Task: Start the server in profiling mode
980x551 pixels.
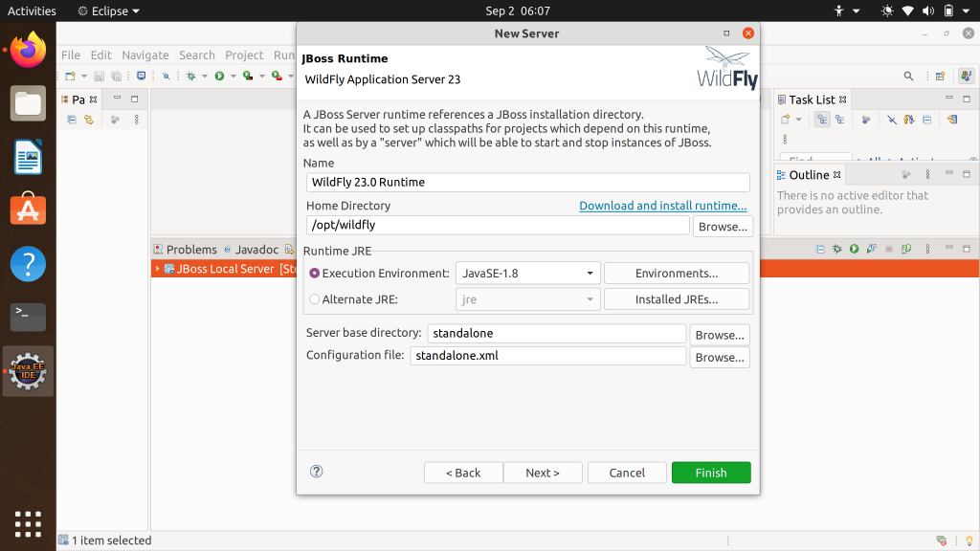Action: pos(871,250)
